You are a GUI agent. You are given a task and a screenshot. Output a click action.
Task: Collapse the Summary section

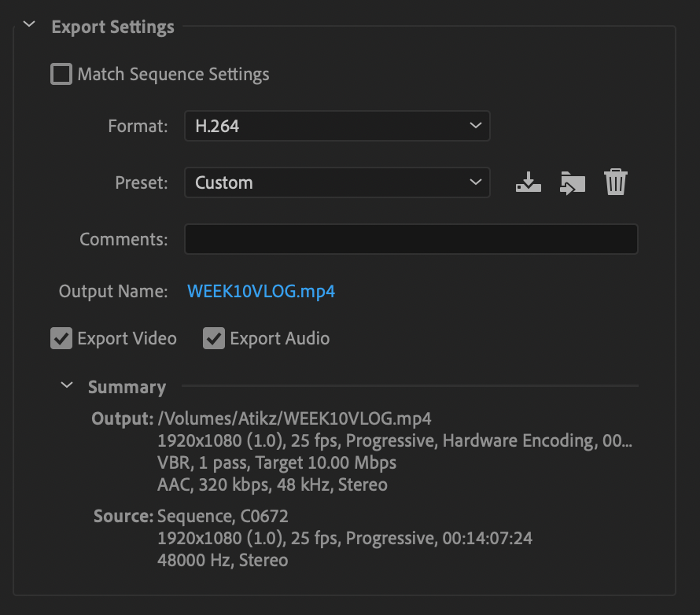pyautogui.click(x=66, y=385)
